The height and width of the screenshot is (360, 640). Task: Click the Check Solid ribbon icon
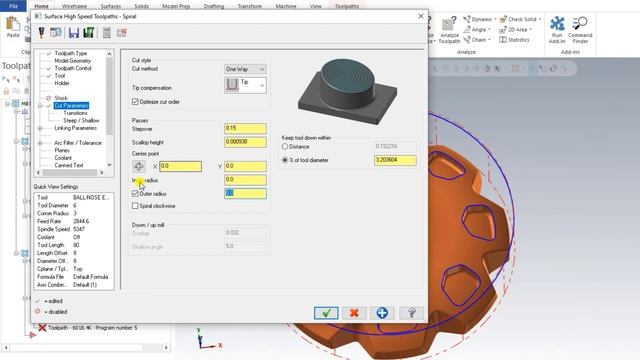(x=503, y=19)
